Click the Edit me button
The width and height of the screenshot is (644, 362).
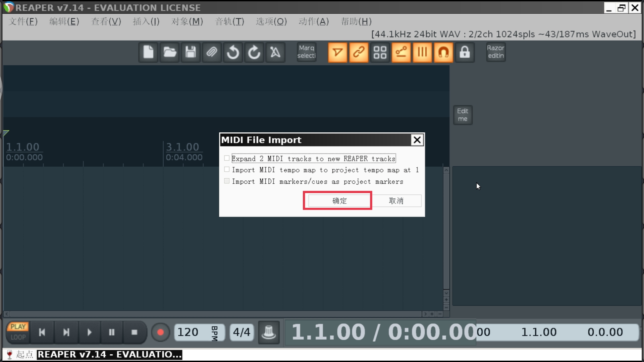point(463,115)
